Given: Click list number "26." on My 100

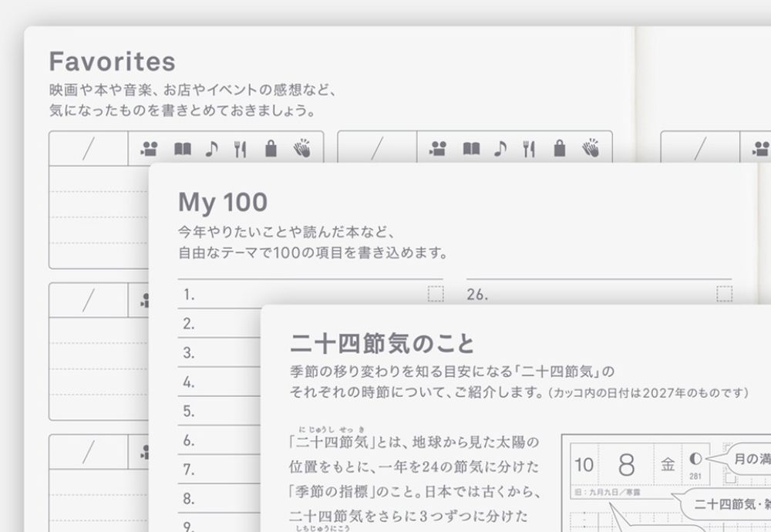Looking at the screenshot, I should tap(477, 295).
